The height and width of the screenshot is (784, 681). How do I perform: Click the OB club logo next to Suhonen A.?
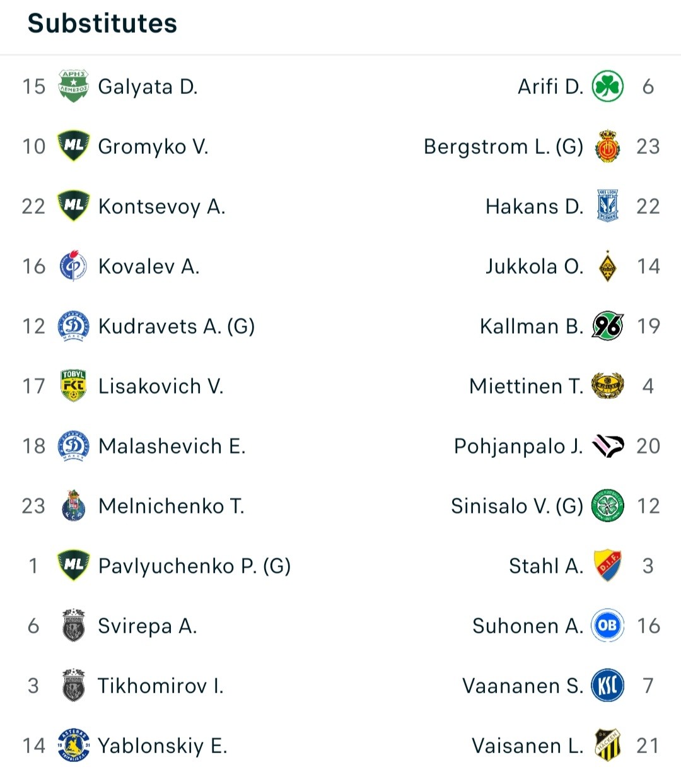(x=608, y=626)
